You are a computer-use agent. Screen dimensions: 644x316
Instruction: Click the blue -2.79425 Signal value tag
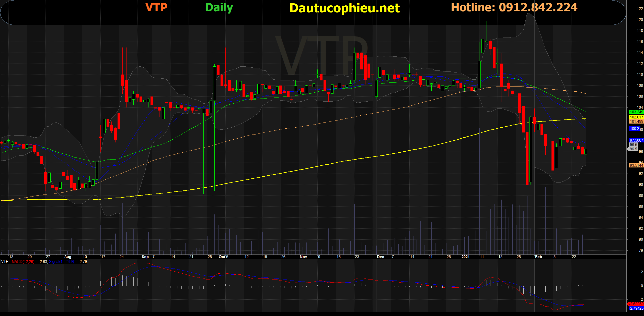[636, 308]
